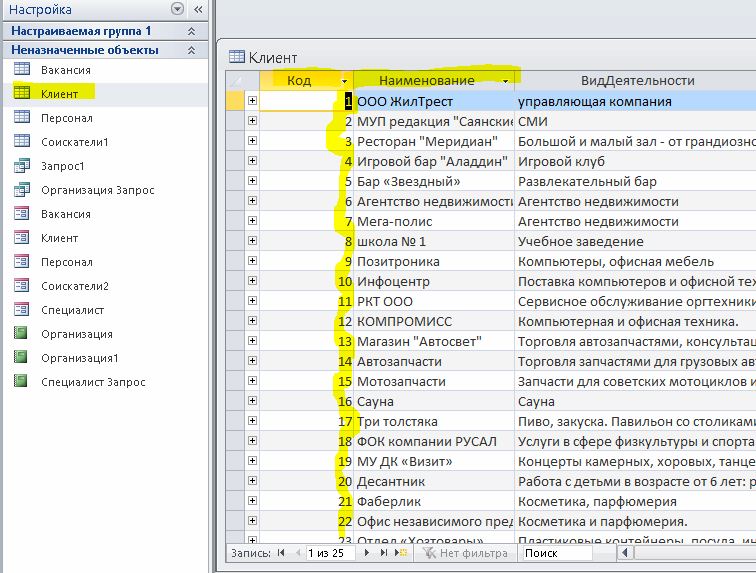Click horizontal scrollbar left arrow
The image size is (756, 573).
(x=624, y=553)
